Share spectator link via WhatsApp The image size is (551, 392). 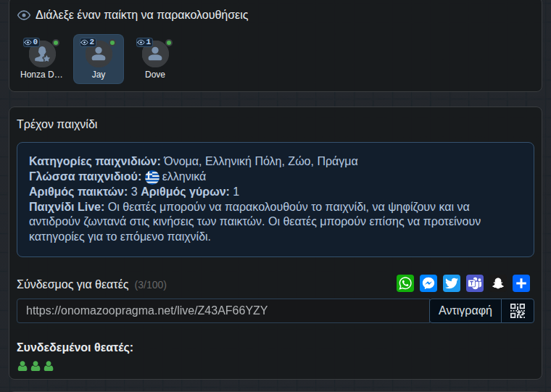tap(405, 283)
